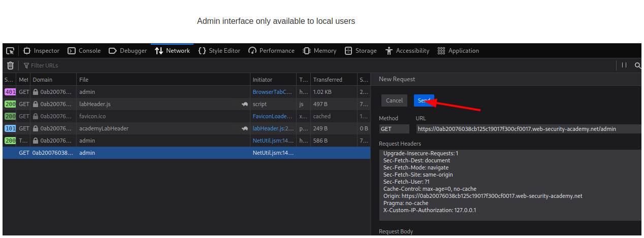Viewport: 644px width, 238px height.
Task: Click BrowserTabChild initiator link
Action: pos(273,92)
